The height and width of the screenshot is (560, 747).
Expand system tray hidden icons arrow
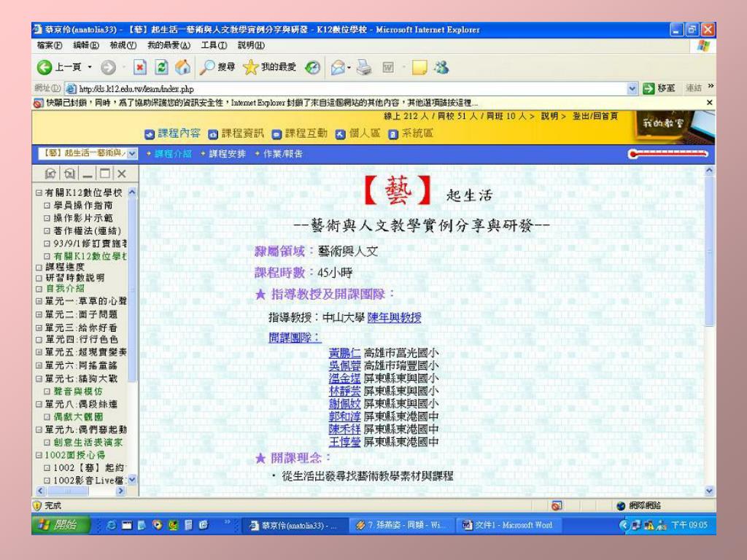[624, 525]
